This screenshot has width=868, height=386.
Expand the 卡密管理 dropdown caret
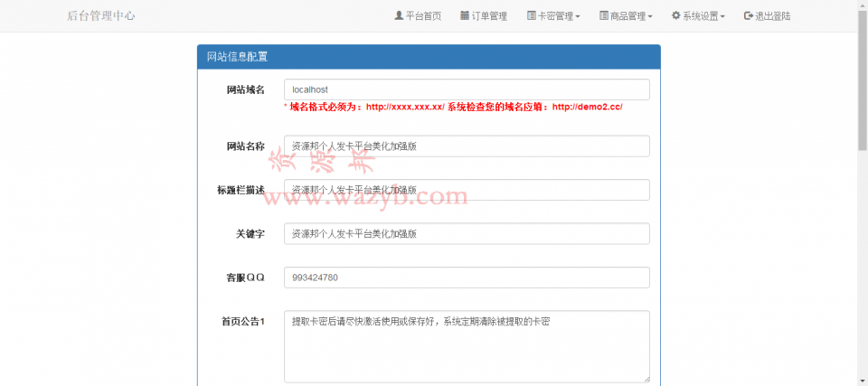click(x=578, y=16)
